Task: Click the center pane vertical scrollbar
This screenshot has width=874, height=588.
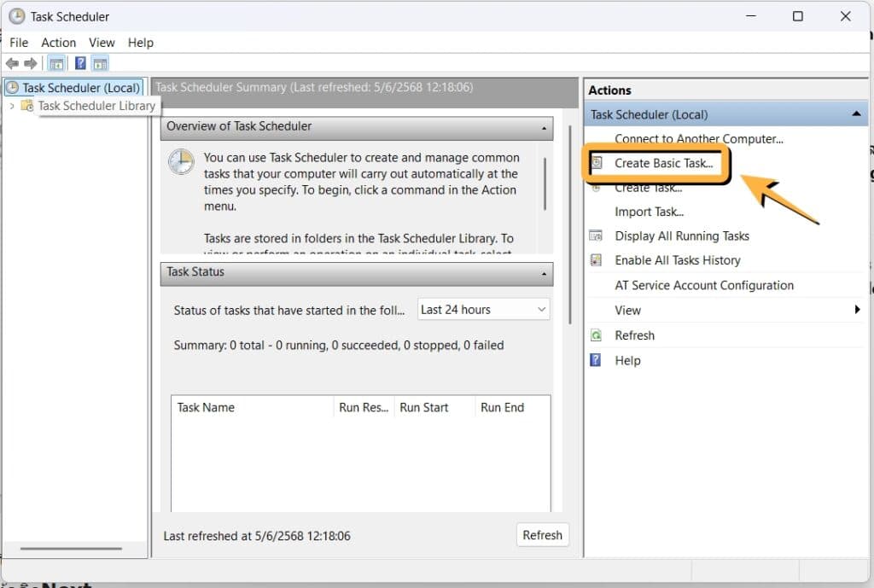Action: [570, 222]
